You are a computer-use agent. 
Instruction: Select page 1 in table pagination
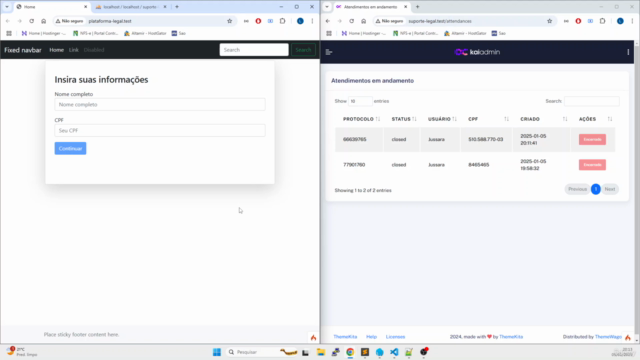[x=596, y=189]
